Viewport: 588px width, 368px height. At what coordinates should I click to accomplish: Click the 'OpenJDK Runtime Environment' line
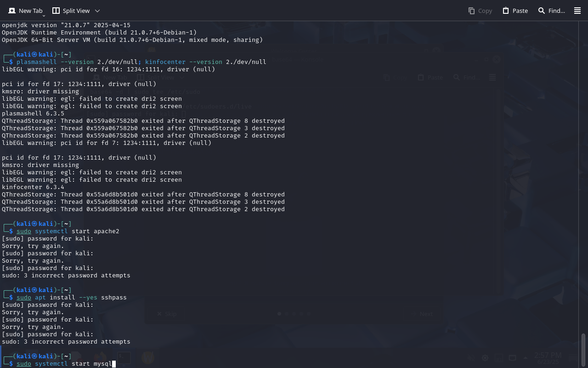[x=99, y=33]
